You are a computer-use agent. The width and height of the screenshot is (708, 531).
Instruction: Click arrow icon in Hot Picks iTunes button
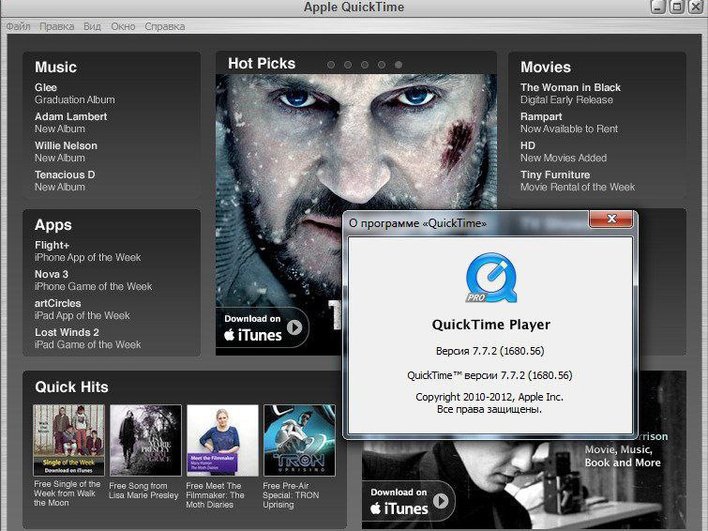294,327
